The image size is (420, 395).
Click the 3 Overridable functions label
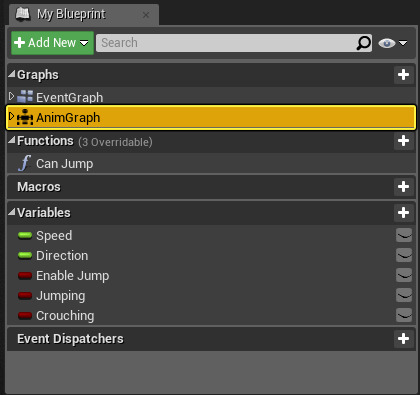click(115, 142)
